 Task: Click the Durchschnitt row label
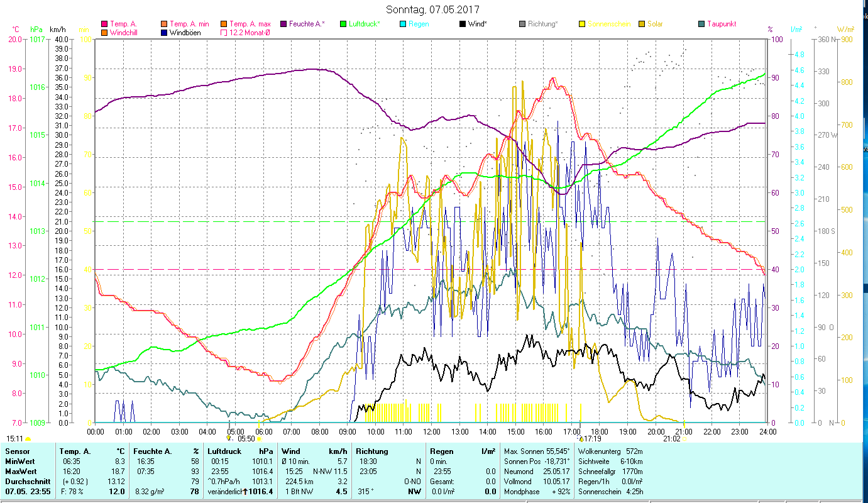point(26,482)
